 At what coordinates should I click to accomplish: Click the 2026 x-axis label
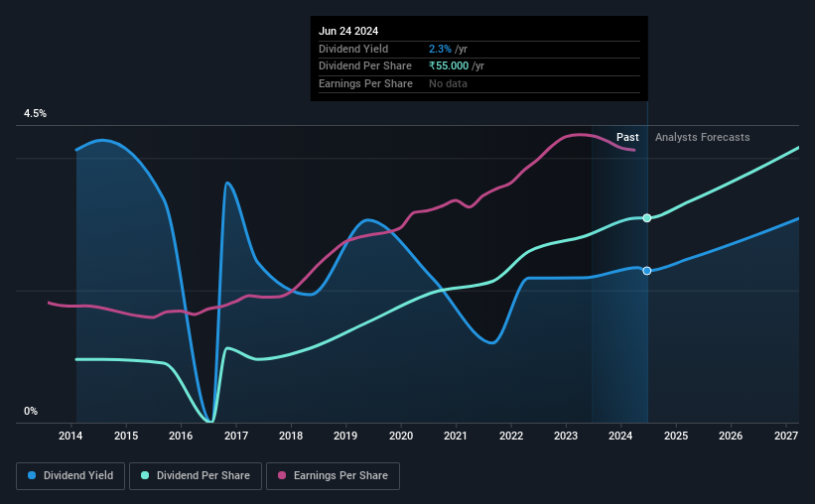731,436
